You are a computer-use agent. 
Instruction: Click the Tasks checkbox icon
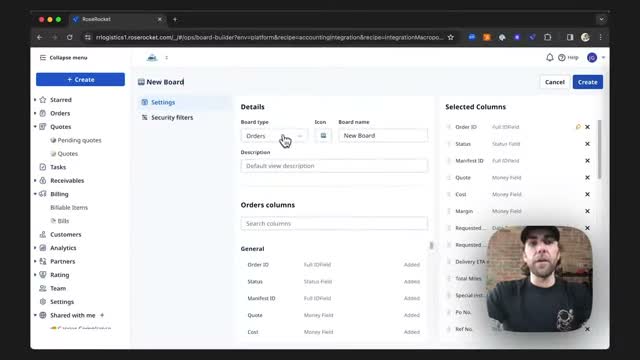tap(43, 167)
